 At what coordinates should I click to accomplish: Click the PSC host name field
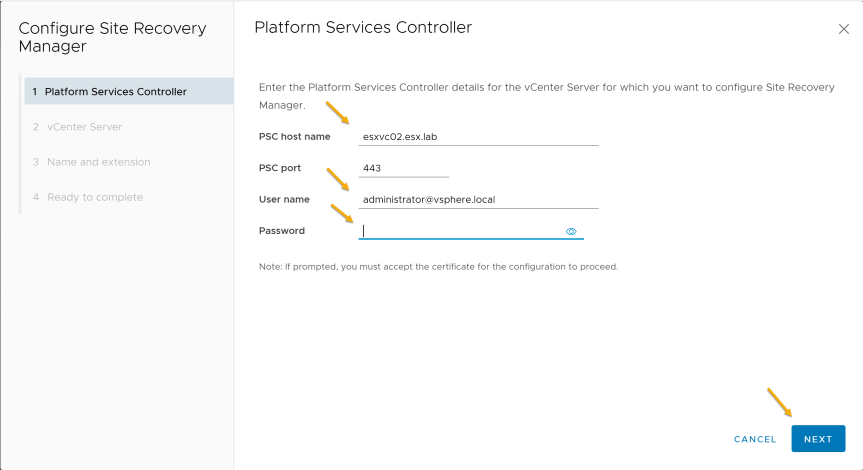click(x=478, y=136)
